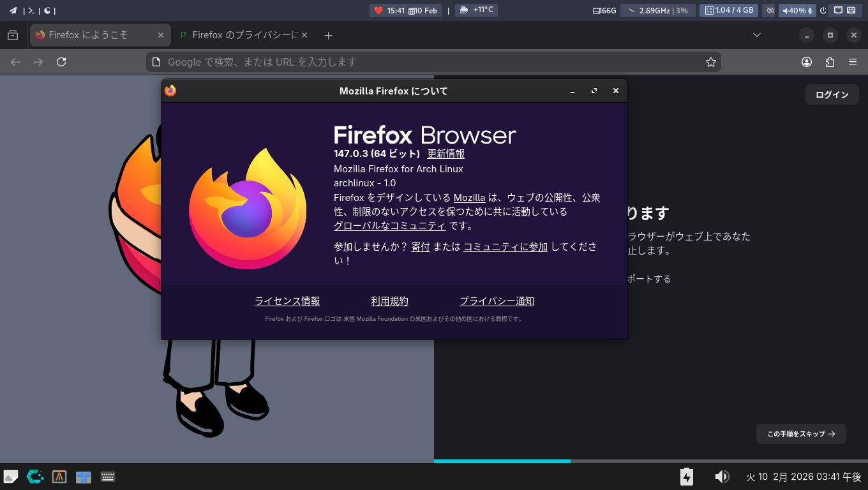The image size is (868, 490).
Task: Open the プライバシー通知 link
Action: [x=497, y=301]
